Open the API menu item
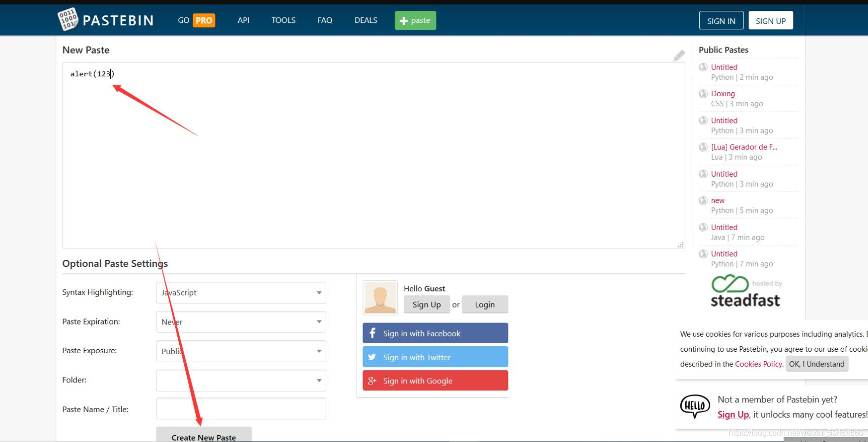 pos(243,20)
